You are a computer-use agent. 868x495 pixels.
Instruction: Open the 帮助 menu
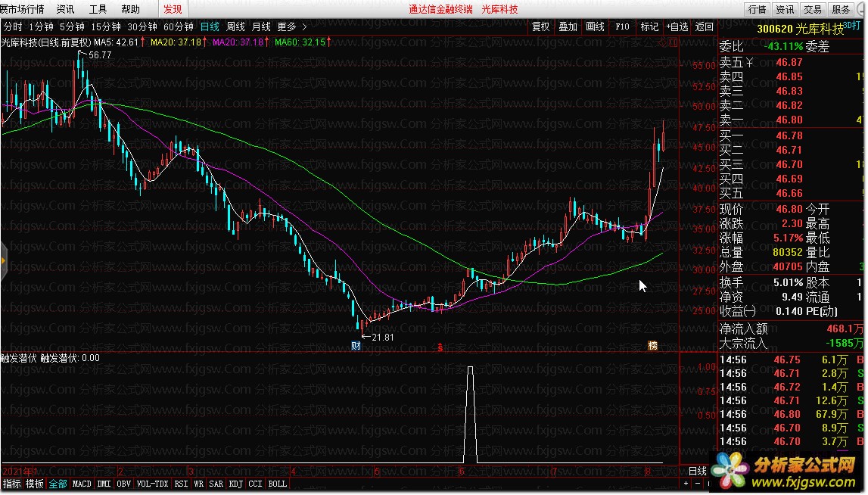[131, 9]
